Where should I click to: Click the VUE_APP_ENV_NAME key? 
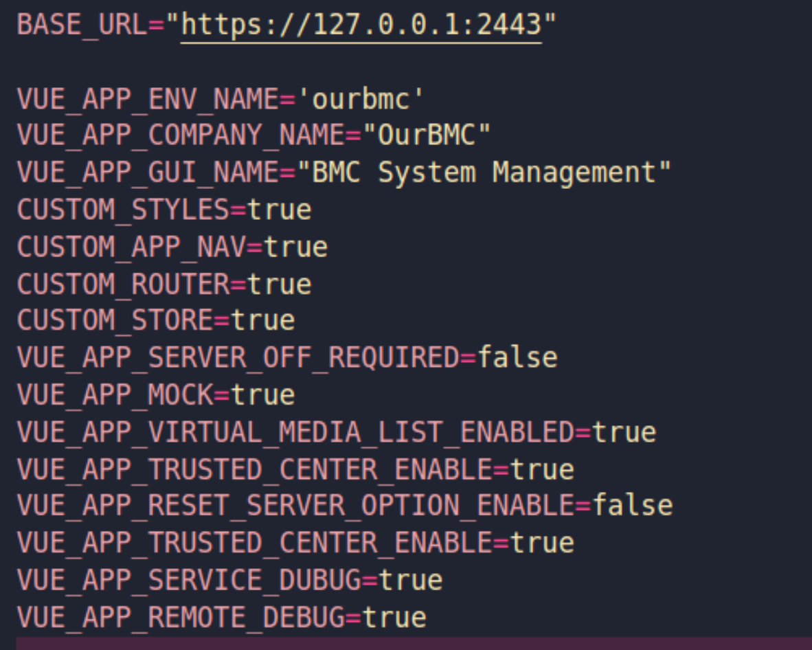(x=148, y=100)
